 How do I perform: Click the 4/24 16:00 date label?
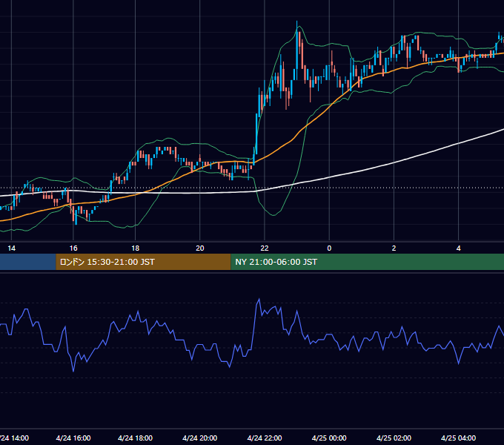[x=73, y=438]
